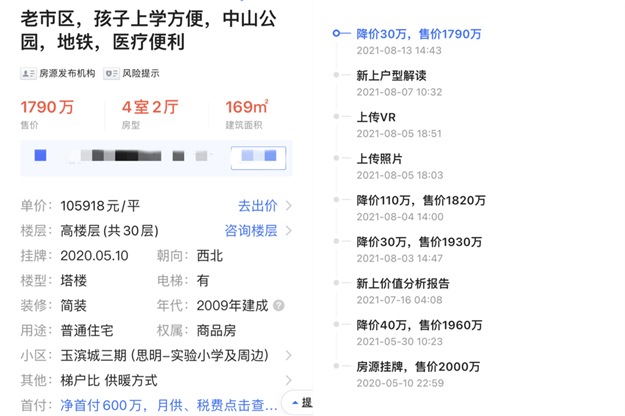Open 净首付600万 down payment details link
This screenshot has width=625, height=416.
(169, 405)
